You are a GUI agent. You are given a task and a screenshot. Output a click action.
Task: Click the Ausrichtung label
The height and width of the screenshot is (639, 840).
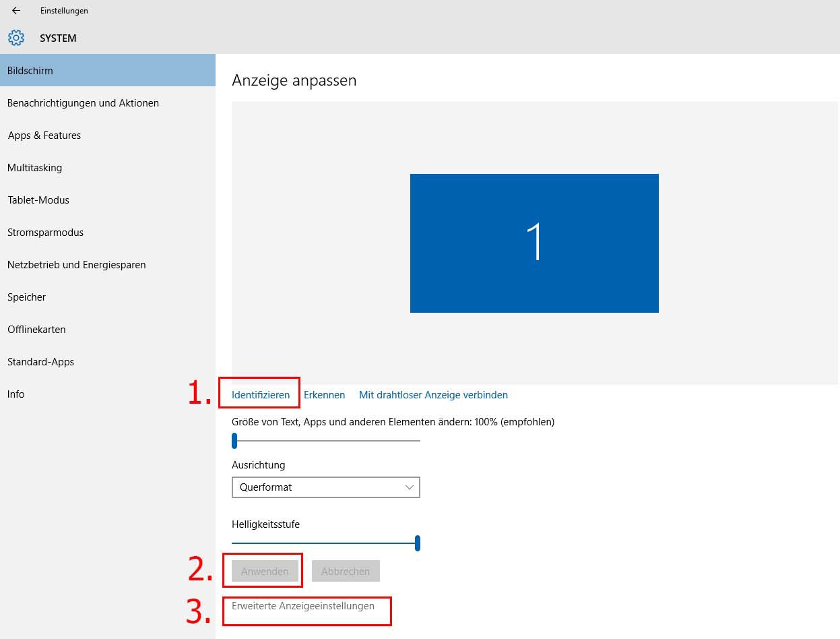point(259,465)
